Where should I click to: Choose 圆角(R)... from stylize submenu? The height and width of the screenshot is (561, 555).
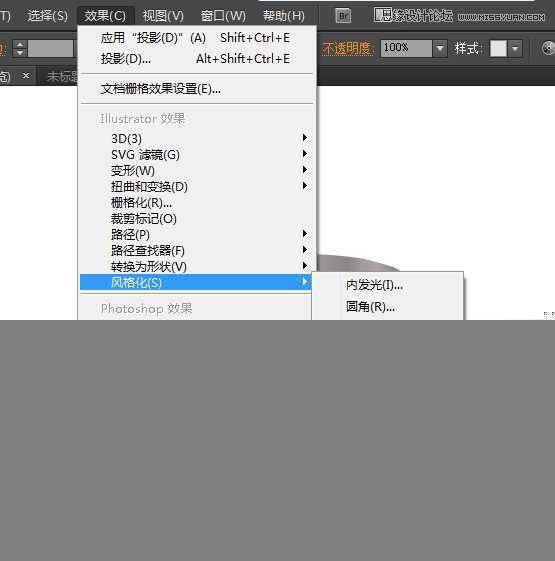388,307
